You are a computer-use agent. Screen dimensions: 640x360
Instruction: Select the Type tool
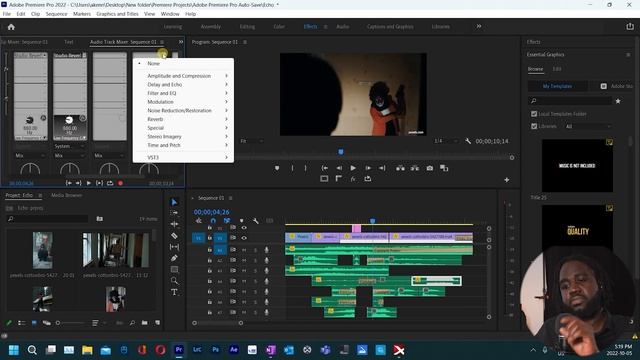point(174,292)
